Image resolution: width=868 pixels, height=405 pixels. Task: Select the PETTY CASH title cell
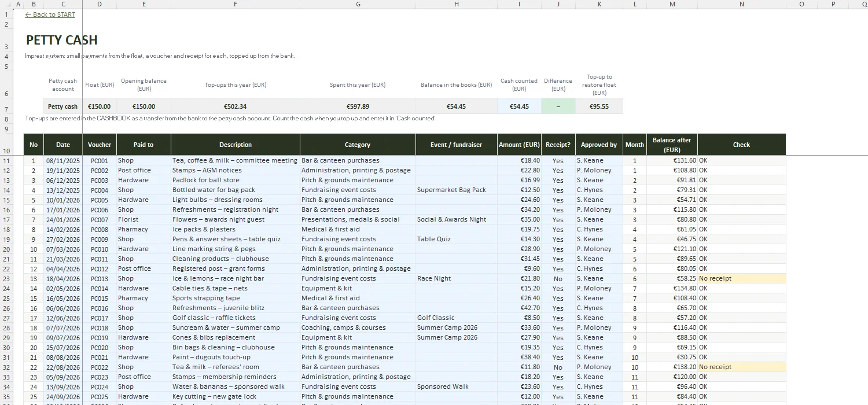click(x=62, y=40)
